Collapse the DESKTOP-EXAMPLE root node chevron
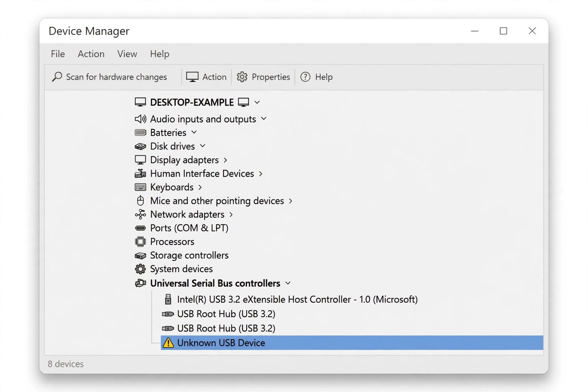 click(x=257, y=102)
